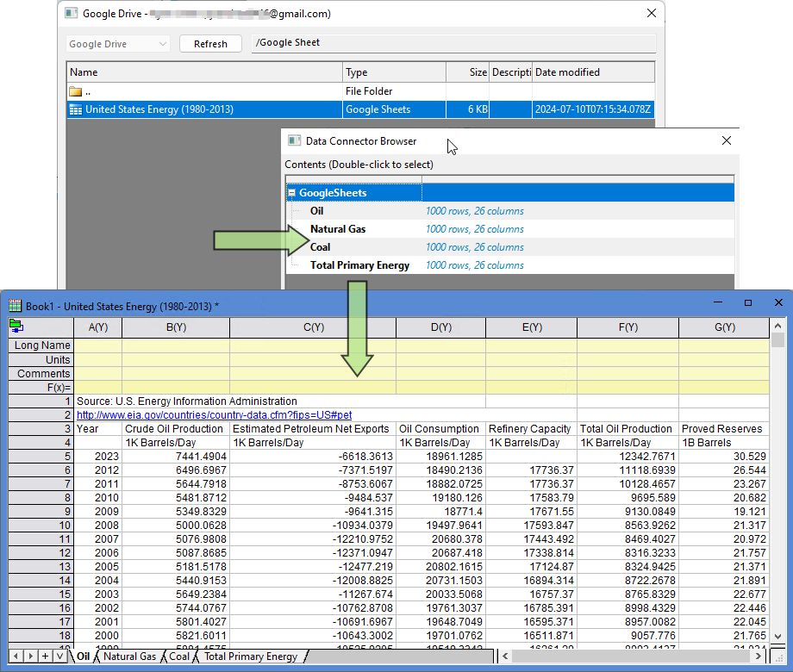This screenshot has width=793, height=672.
Task: Click the 'Refinery Capacity' cell
Action: point(532,429)
